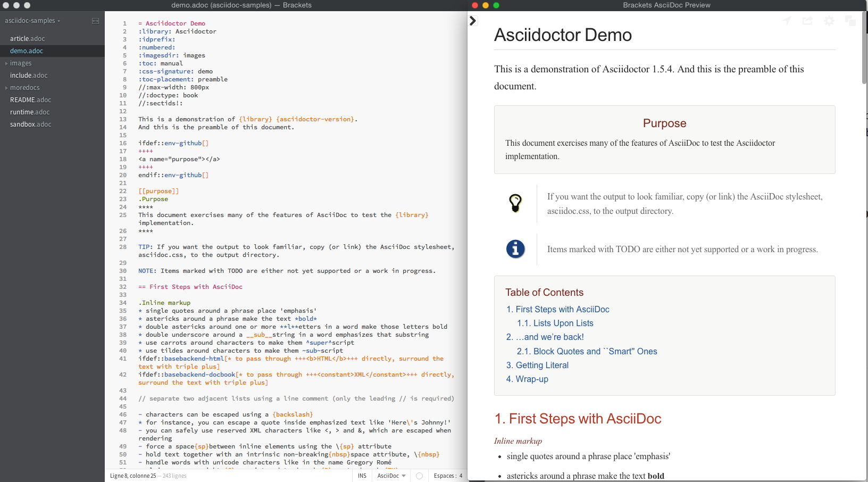The height and width of the screenshot is (482, 868).
Task: Follow '2. …and we're back!' TOC link
Action: pyautogui.click(x=545, y=337)
